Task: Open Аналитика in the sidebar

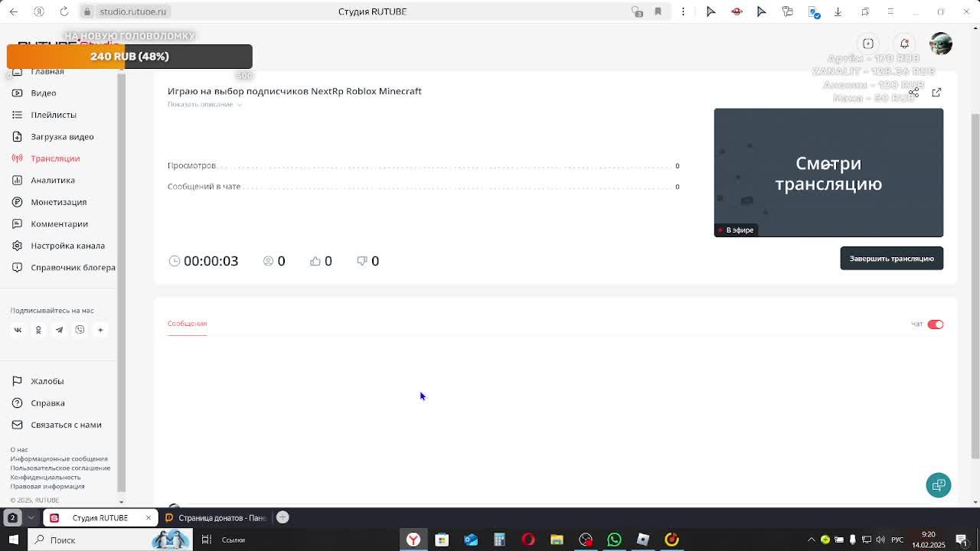Action: (53, 180)
